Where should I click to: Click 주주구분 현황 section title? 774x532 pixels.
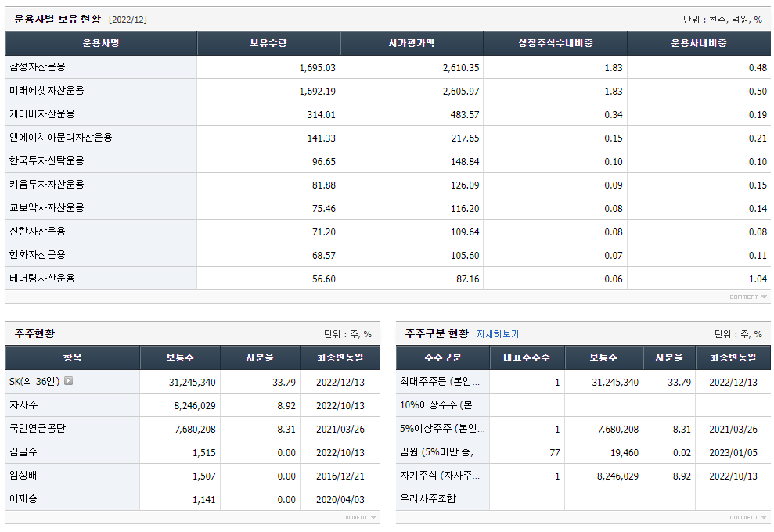point(437,333)
